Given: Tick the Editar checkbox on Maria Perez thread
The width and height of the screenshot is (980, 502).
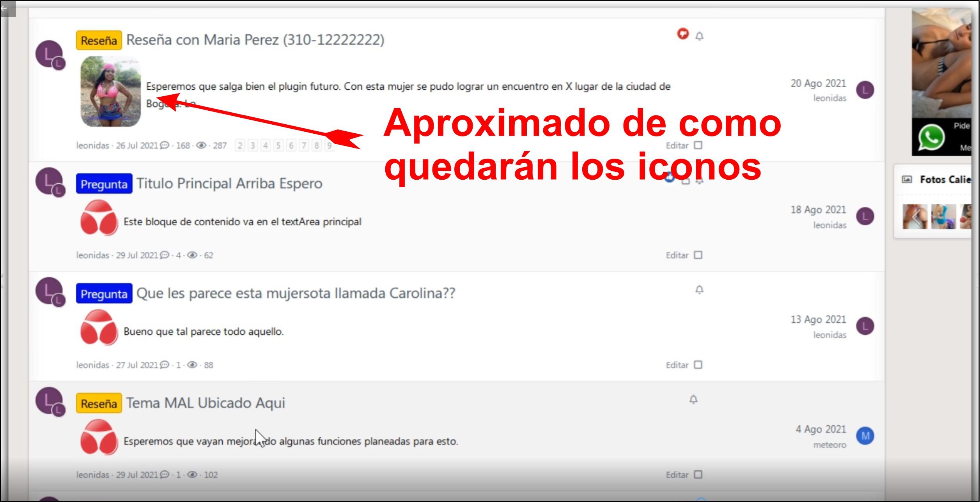Looking at the screenshot, I should pyautogui.click(x=698, y=145).
